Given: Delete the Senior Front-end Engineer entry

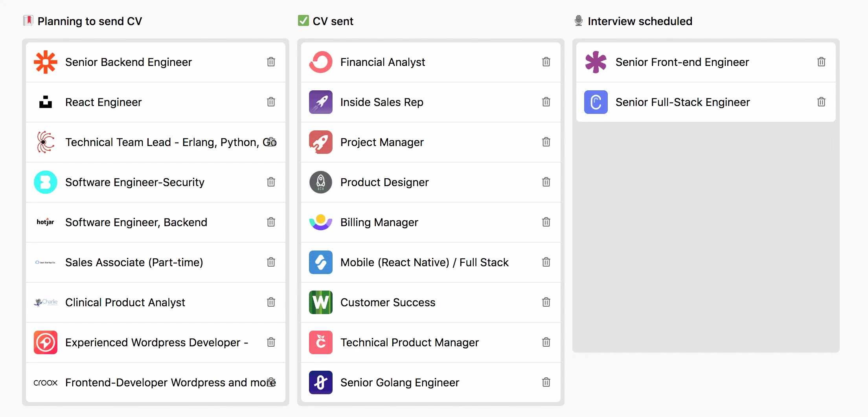Looking at the screenshot, I should click(x=821, y=62).
